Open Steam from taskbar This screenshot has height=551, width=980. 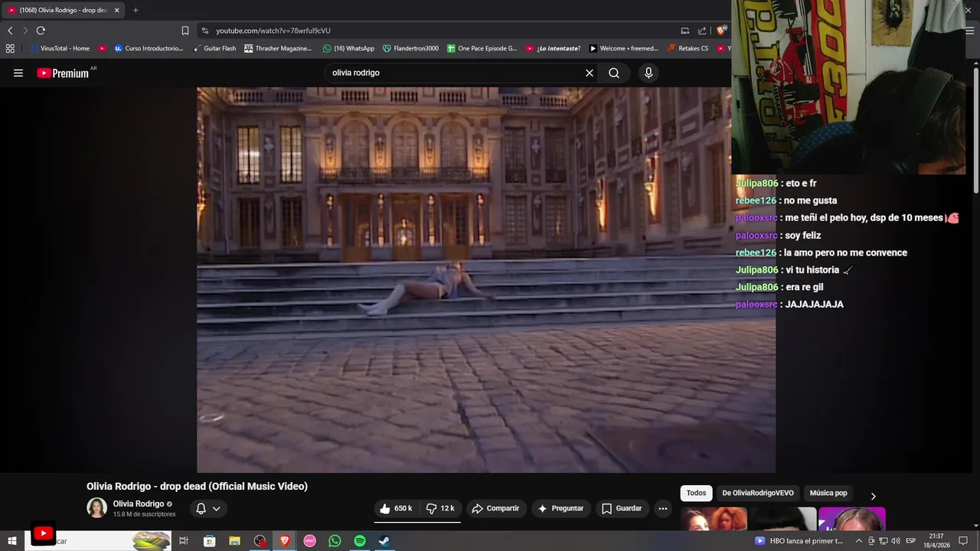click(x=384, y=541)
